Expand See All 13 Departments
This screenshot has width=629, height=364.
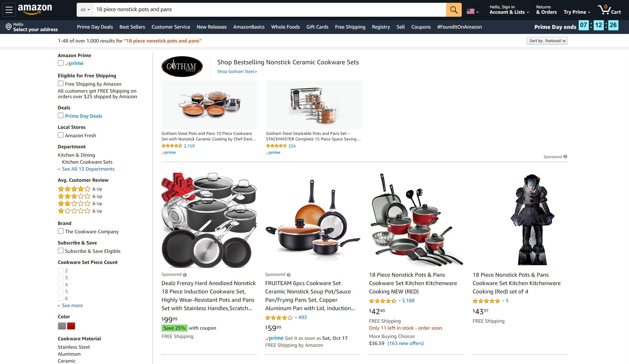88,169
